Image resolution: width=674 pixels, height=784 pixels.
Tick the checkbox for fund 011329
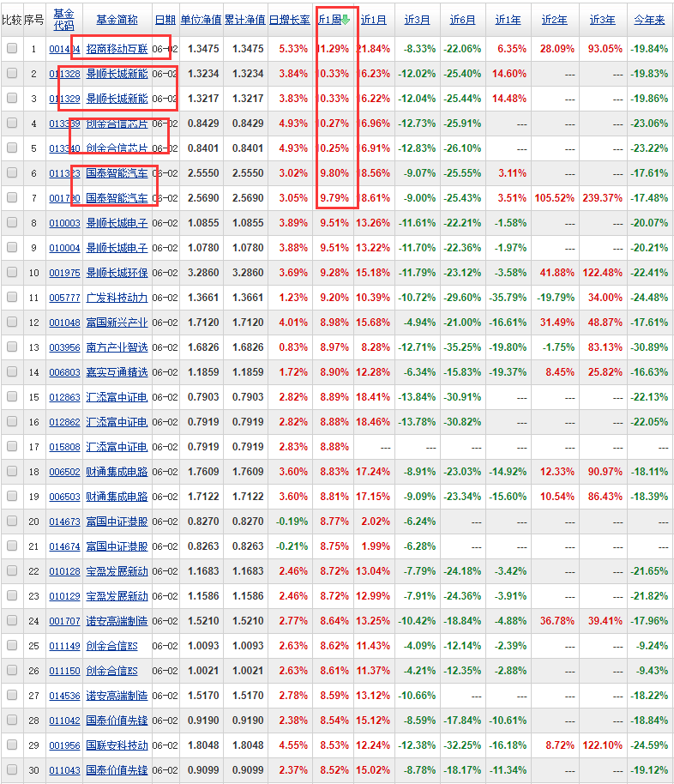tap(12, 98)
